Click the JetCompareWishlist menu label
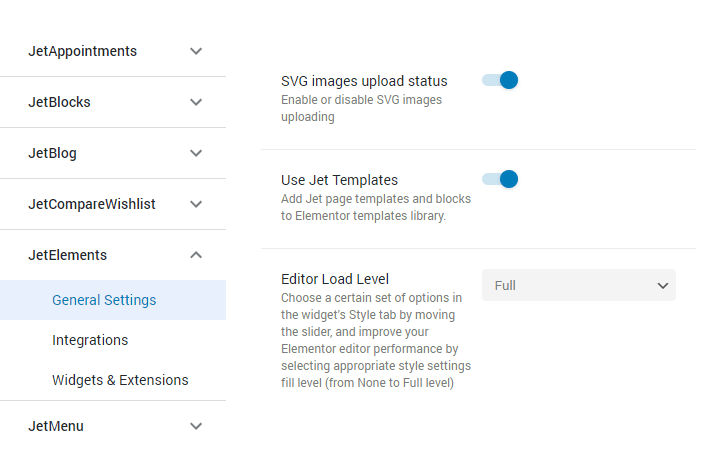The image size is (715, 449). [92, 204]
